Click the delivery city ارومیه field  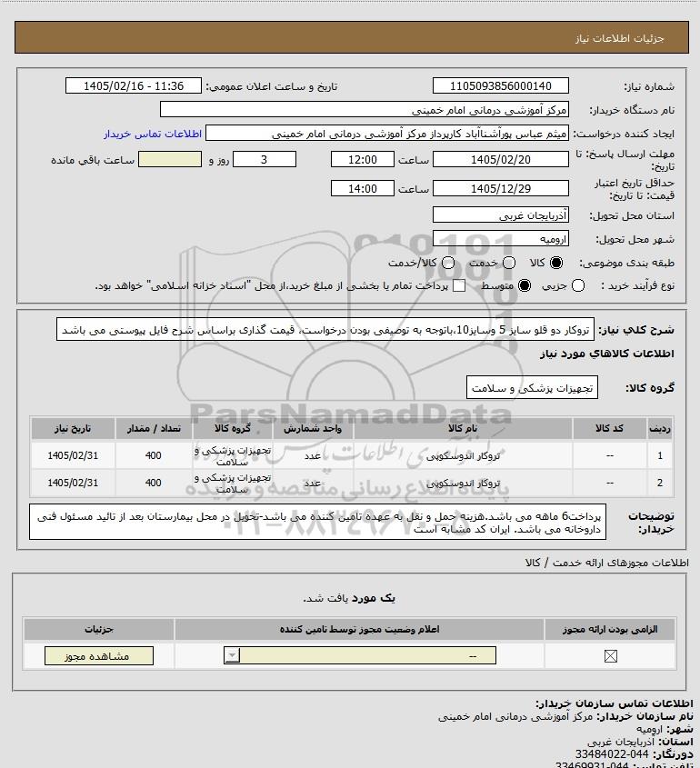(x=501, y=239)
